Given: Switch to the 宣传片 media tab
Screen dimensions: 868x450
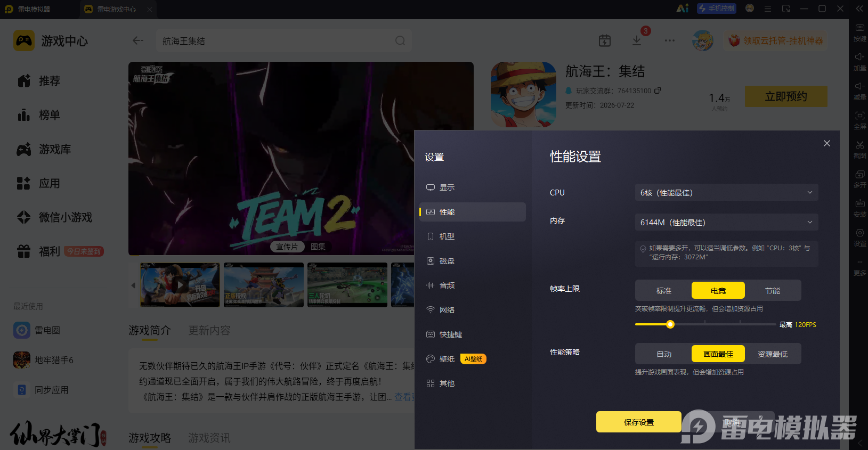Looking at the screenshot, I should 287,247.
